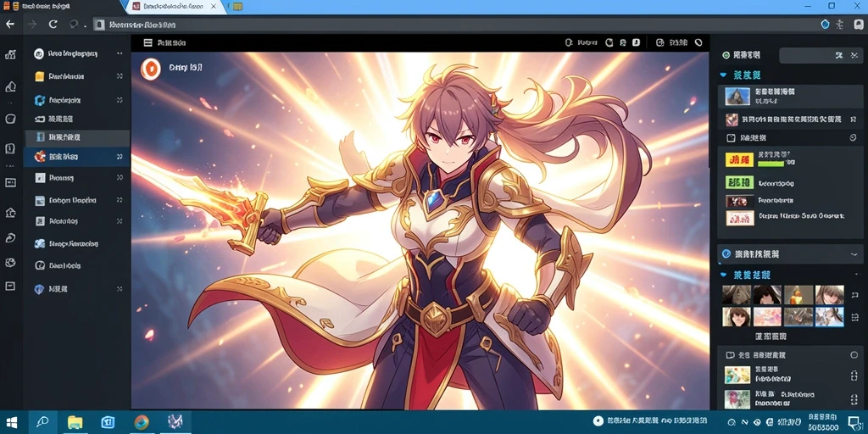The width and height of the screenshot is (868, 434).
Task: Open the exclamation document icon in narrow sidebar
Action: coord(10,148)
